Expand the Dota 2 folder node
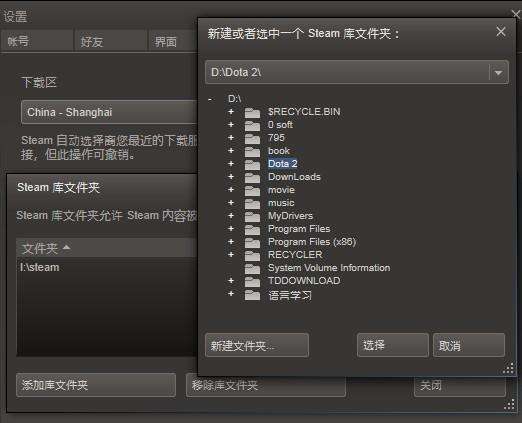 click(x=231, y=164)
